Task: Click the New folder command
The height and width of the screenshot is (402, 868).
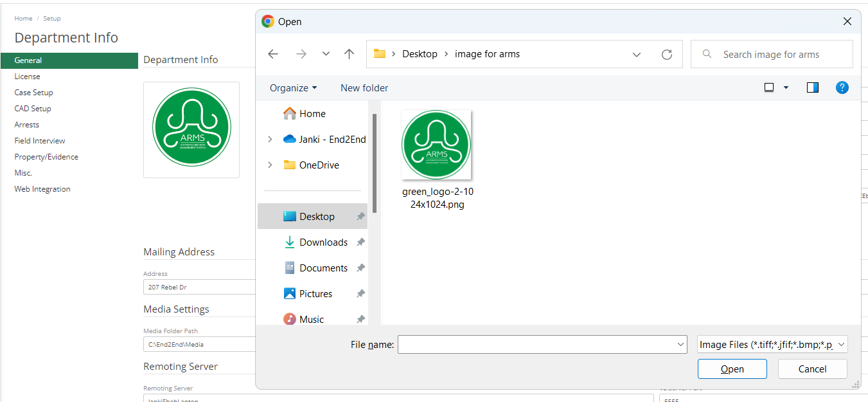Action: pyautogui.click(x=364, y=87)
